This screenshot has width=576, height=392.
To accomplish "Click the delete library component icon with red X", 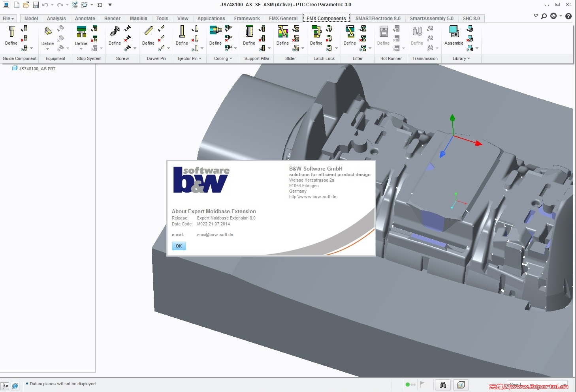I will point(470,39).
